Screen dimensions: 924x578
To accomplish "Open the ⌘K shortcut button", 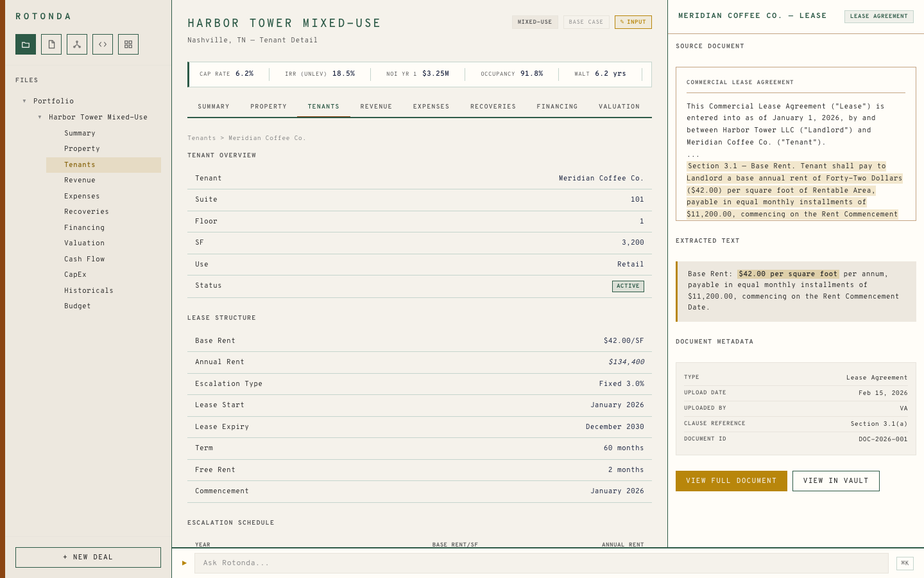I will [x=905, y=563].
